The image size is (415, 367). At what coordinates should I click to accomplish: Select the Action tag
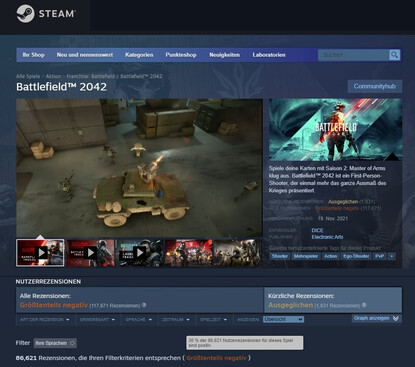(x=331, y=256)
